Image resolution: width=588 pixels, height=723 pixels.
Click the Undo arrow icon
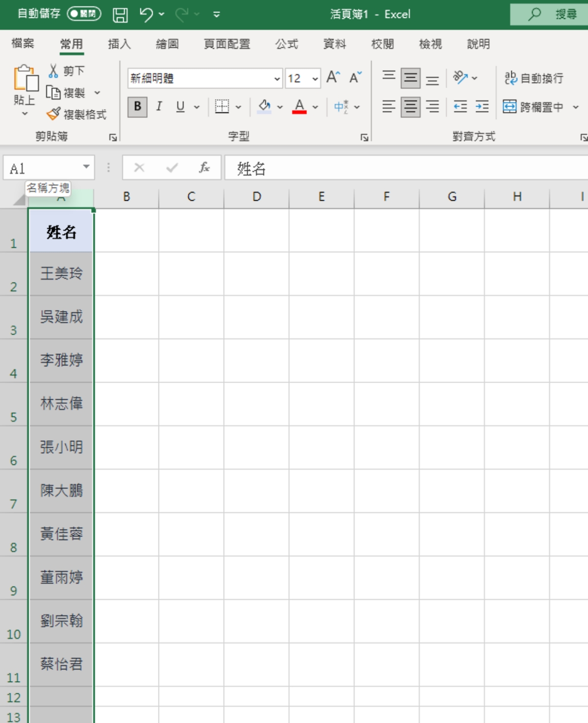146,15
